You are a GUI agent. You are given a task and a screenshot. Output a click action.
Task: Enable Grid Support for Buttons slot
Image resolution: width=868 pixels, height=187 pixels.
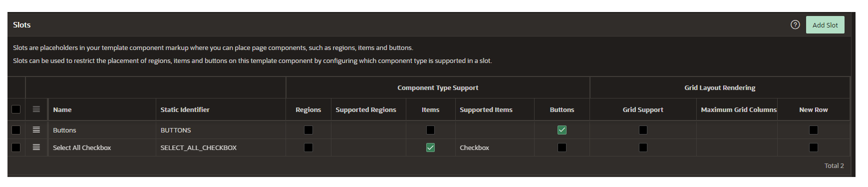pyautogui.click(x=643, y=130)
